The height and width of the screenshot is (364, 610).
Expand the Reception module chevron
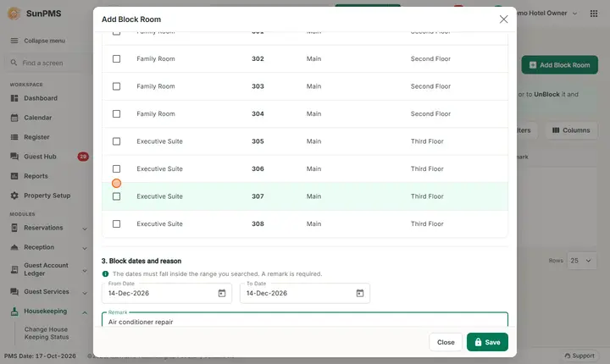tap(85, 248)
